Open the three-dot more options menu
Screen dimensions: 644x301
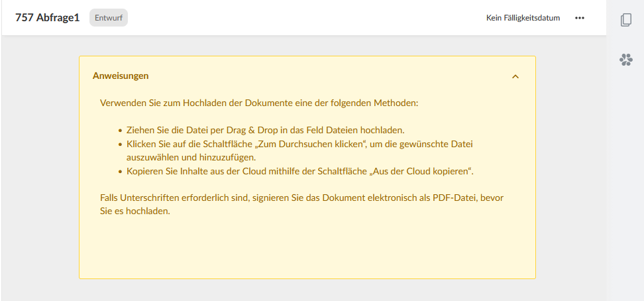(x=580, y=18)
